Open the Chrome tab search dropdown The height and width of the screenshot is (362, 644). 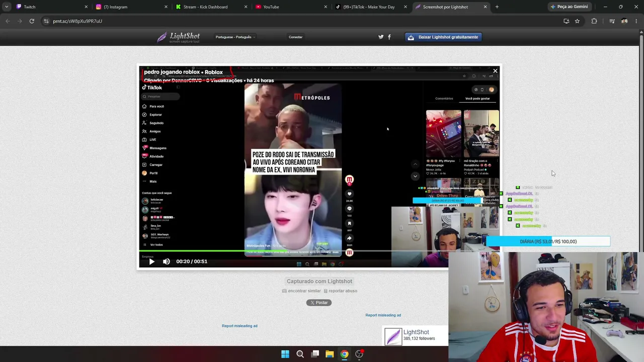click(7, 7)
